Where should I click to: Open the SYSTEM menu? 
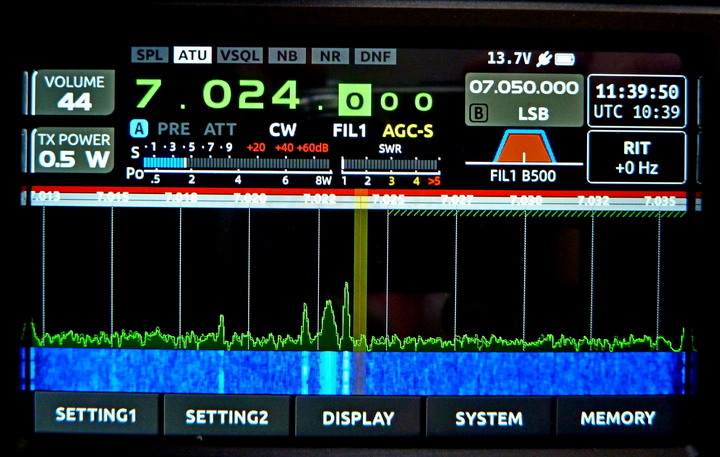[x=489, y=418]
